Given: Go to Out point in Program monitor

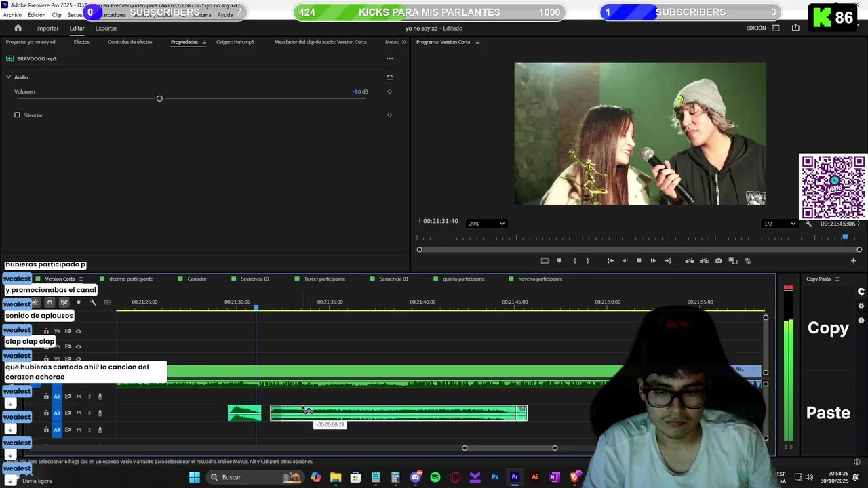Looking at the screenshot, I should (668, 260).
